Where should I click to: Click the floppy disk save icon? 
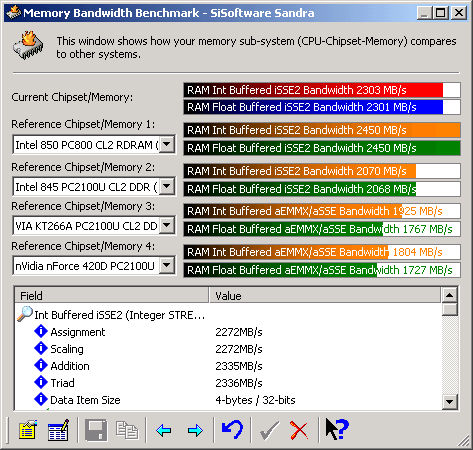point(96,430)
